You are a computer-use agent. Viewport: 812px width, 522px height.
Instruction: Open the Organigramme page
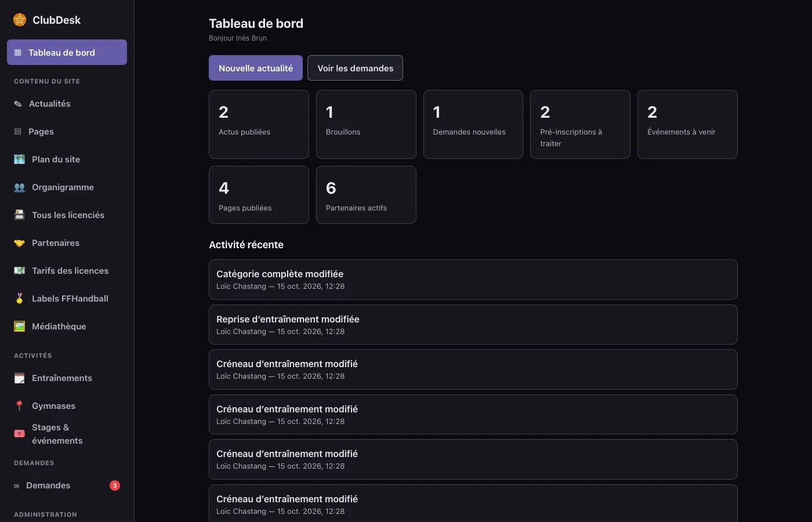click(x=67, y=187)
